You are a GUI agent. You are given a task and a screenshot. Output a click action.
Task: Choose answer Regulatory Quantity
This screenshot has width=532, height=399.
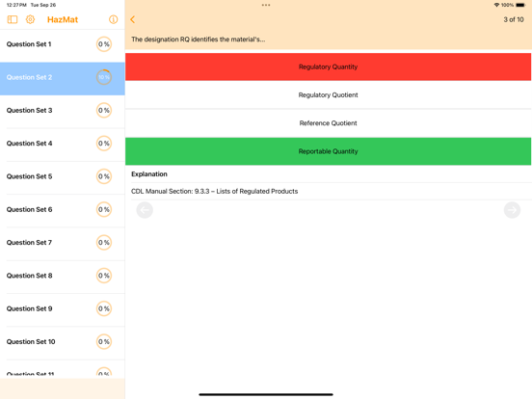(x=328, y=66)
